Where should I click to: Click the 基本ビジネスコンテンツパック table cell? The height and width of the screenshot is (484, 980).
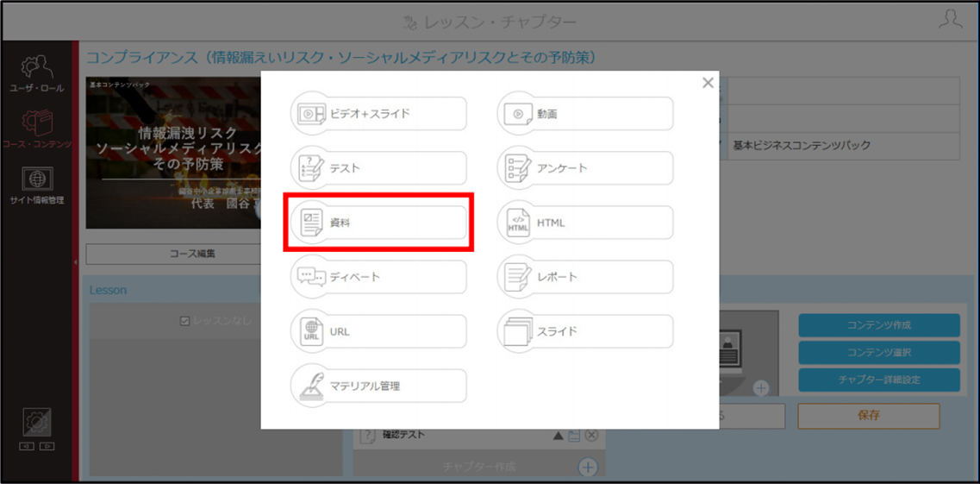pos(842,146)
